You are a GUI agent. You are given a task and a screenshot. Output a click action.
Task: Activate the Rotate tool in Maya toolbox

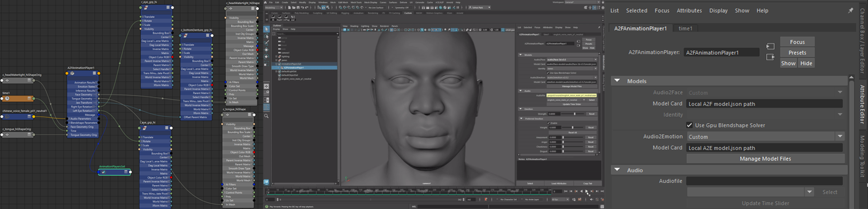tap(267, 57)
